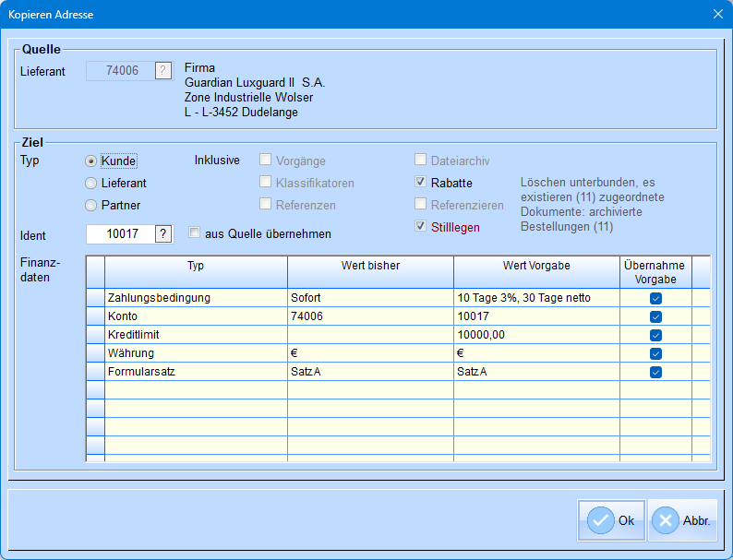733x560 pixels.
Task: Click the Satz A value in Wert Vorgabe
Action: [536, 372]
